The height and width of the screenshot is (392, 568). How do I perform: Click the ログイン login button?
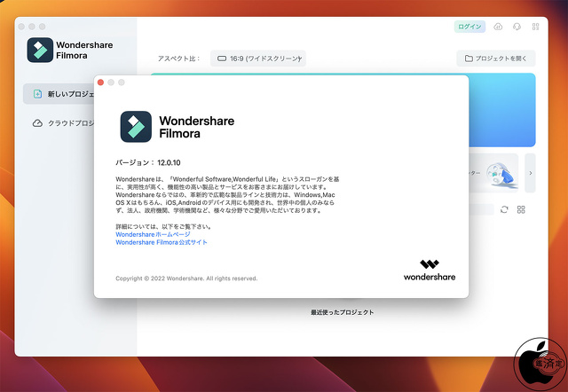pos(469,27)
